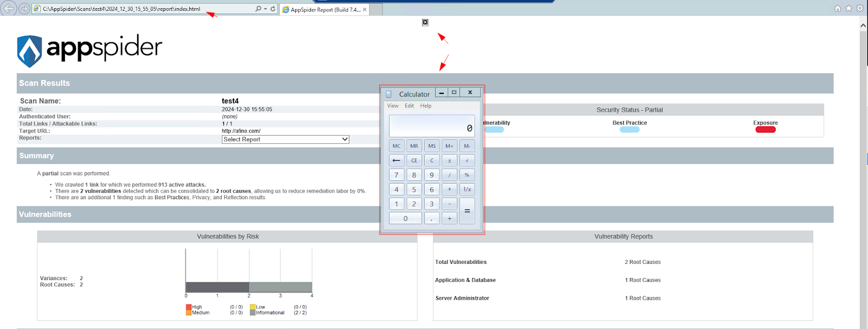Screen dimensions: 868x329
Task: Click the red Exposure status indicator
Action: click(x=765, y=130)
